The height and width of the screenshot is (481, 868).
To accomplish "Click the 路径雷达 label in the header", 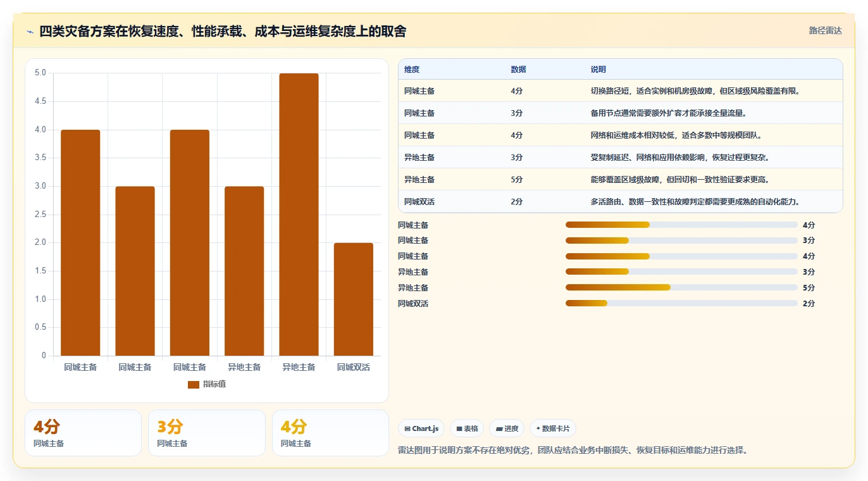I will pyautogui.click(x=826, y=30).
